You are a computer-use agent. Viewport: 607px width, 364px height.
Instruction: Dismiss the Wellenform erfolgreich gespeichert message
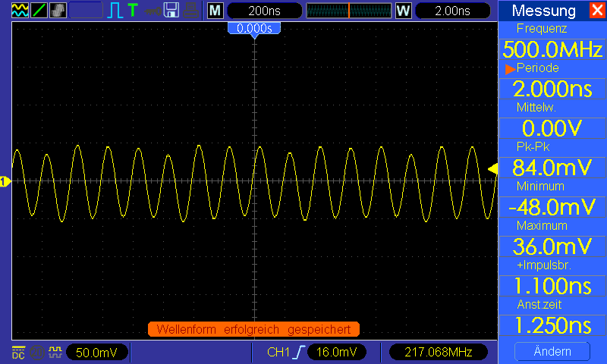pos(253,330)
